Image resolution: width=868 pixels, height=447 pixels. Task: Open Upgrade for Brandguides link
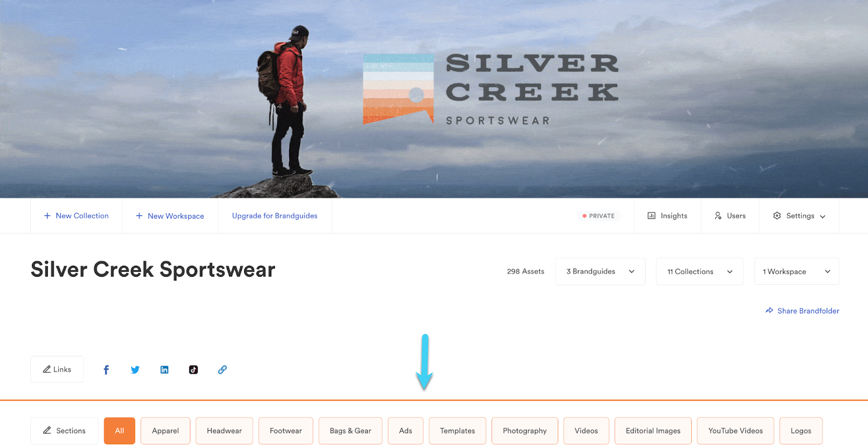coord(275,216)
